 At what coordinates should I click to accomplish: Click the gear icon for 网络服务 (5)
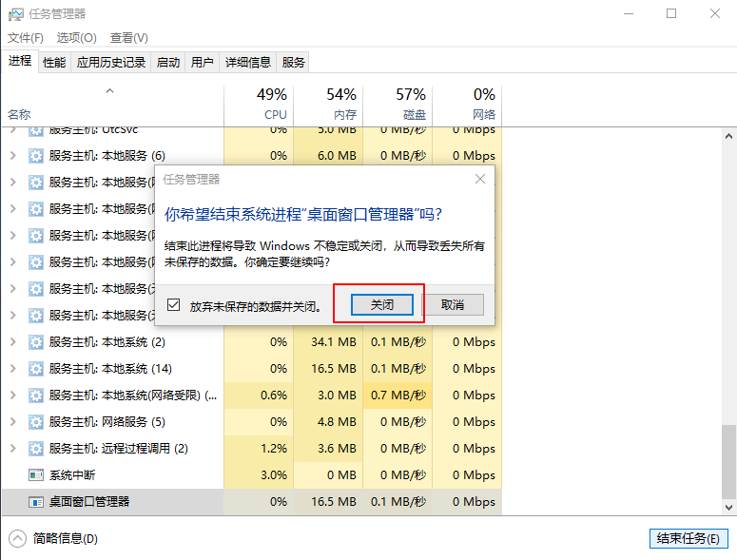coord(36,421)
